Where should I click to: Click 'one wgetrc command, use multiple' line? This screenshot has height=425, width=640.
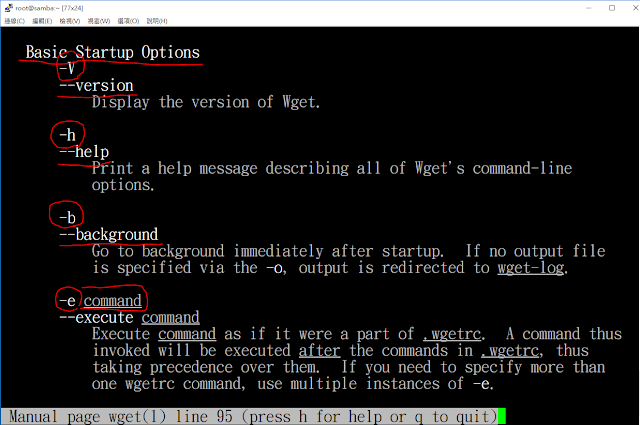[x=292, y=384]
